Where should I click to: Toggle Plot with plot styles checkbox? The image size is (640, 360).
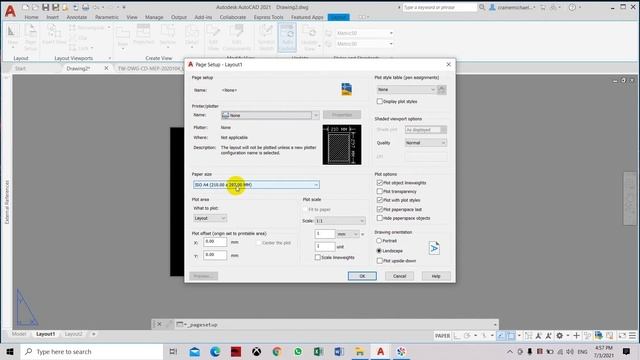380,200
